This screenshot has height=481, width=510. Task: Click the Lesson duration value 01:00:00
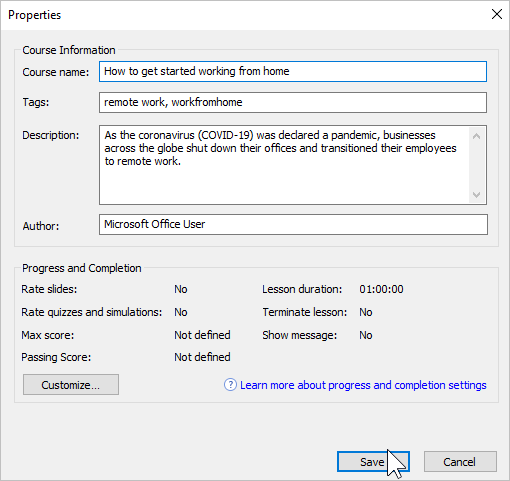click(381, 289)
